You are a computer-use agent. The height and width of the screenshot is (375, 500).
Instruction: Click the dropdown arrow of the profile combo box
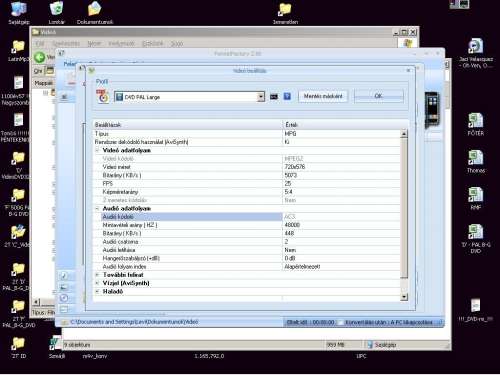point(261,97)
